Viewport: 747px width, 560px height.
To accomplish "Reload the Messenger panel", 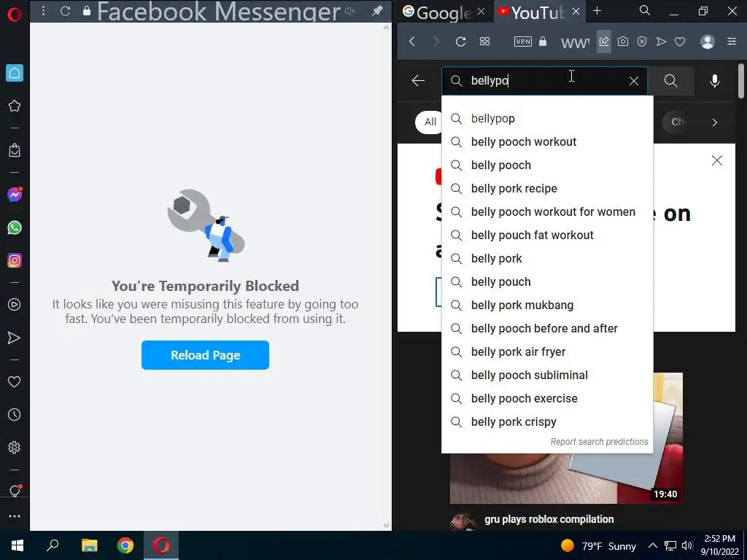I will point(65,10).
